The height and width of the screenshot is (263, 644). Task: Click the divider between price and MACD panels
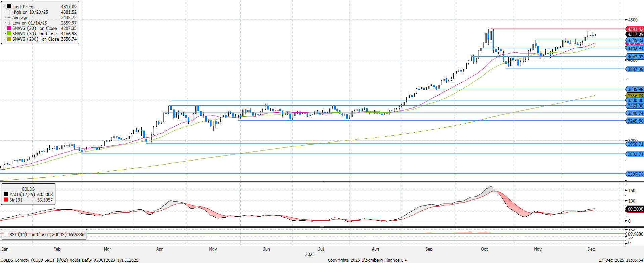click(x=322, y=181)
